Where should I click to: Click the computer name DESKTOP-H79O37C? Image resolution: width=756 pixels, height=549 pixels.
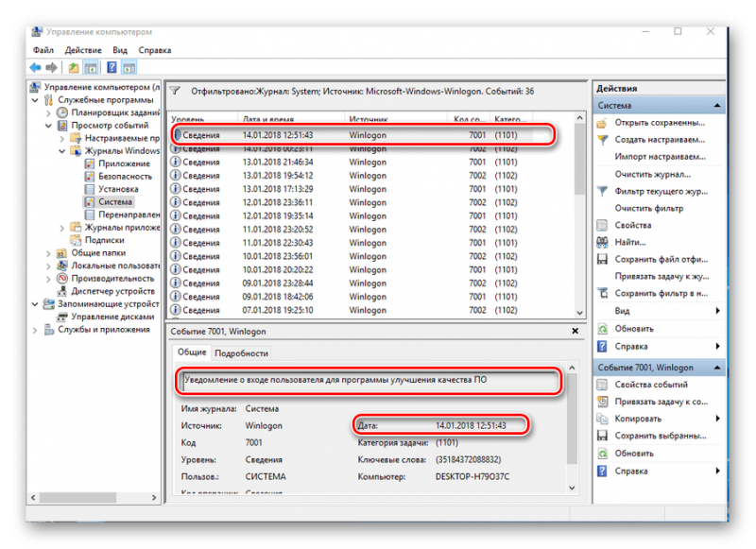point(472,476)
